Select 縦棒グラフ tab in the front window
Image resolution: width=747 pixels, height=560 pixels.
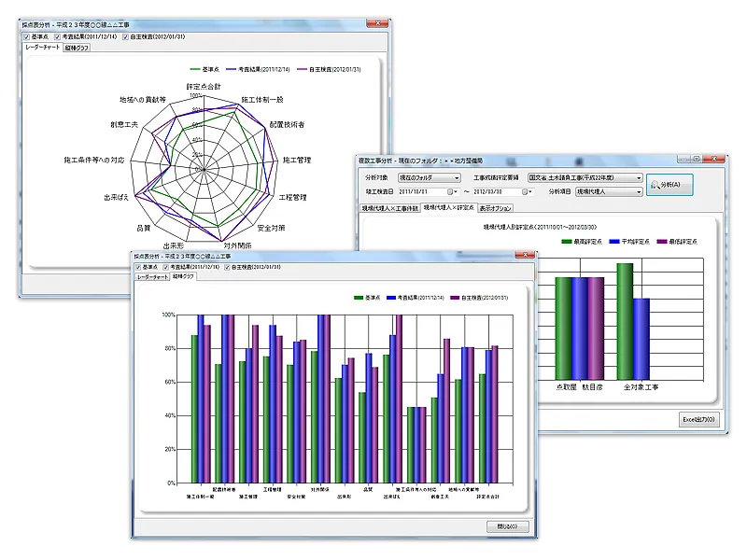pyautogui.click(x=183, y=276)
